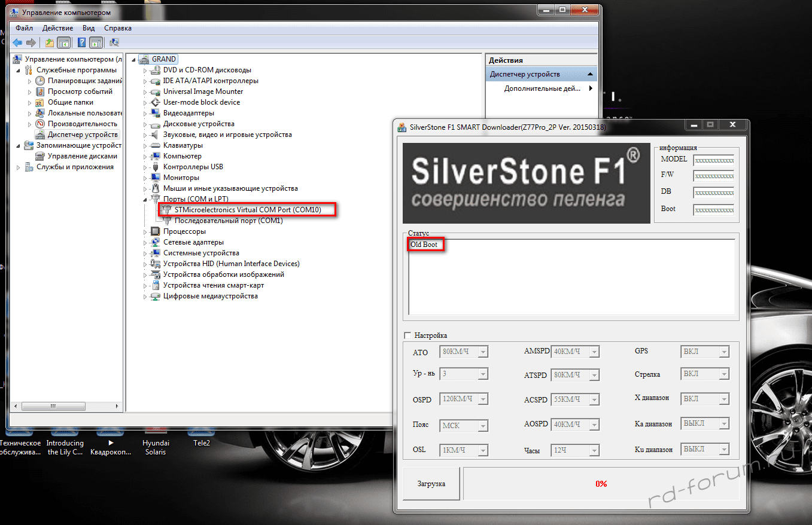
Task: Click the Mice and pointing devices icon
Action: [155, 188]
